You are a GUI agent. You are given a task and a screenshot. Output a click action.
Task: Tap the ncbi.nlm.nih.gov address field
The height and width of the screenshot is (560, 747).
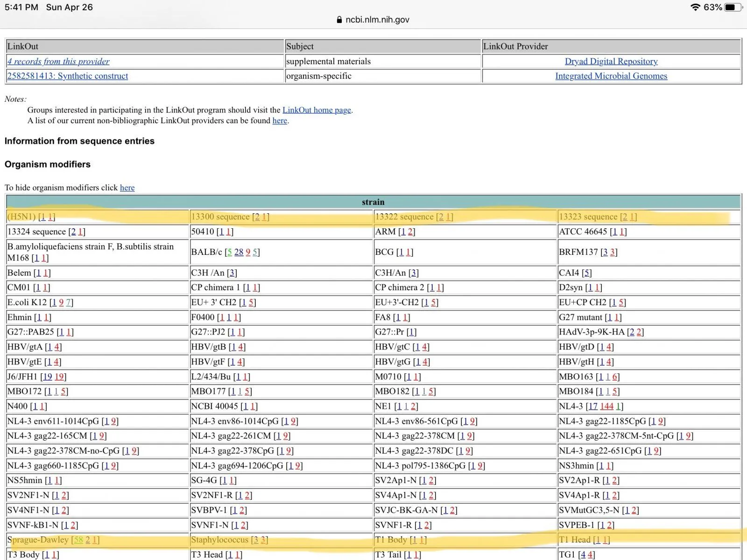(377, 20)
